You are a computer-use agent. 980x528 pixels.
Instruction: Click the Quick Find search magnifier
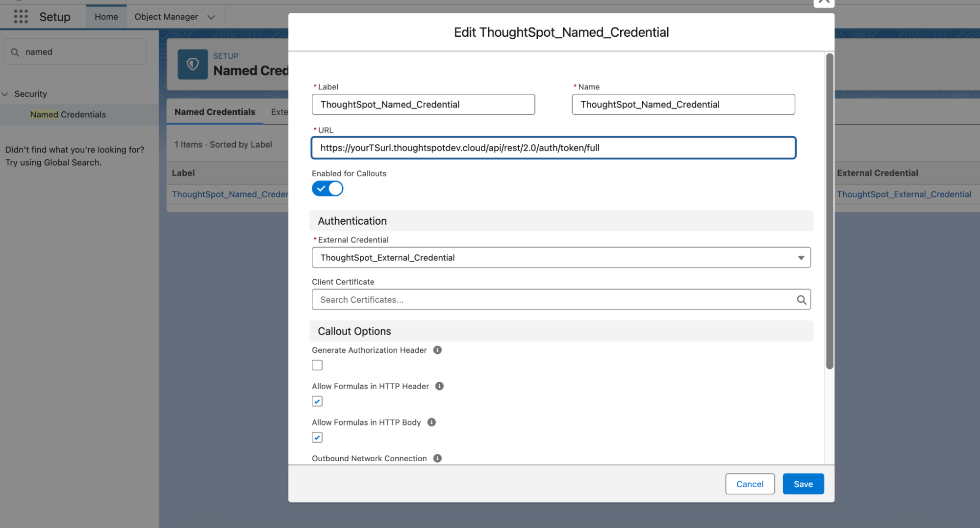15,52
